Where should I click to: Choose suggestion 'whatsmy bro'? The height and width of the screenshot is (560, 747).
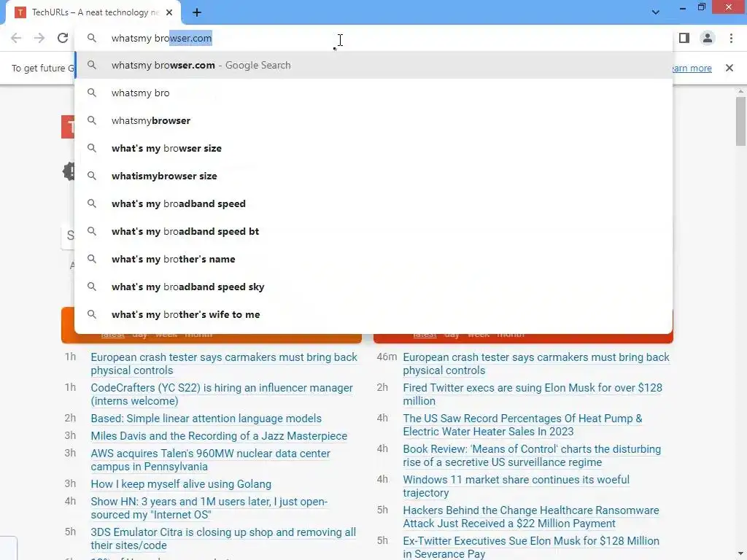374,93
